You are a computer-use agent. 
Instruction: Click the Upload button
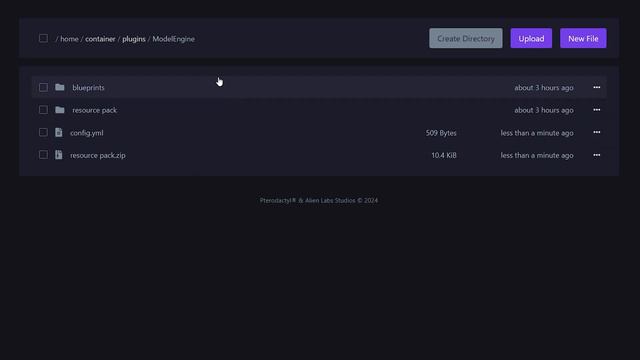click(531, 38)
